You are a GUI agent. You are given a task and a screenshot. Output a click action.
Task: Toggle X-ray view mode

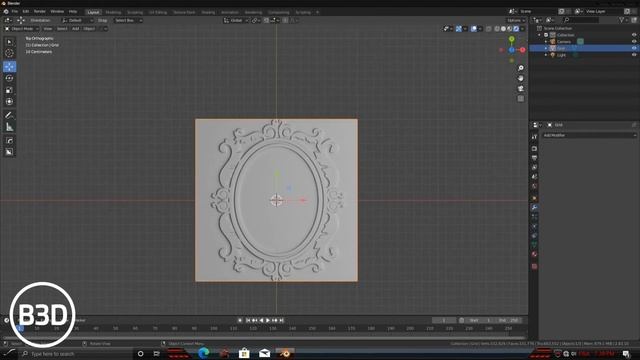coord(489,29)
